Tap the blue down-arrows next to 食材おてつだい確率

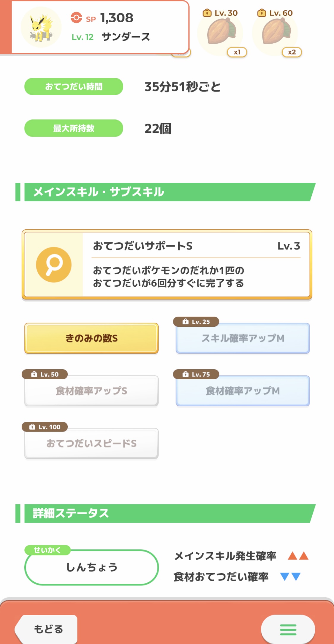click(291, 577)
